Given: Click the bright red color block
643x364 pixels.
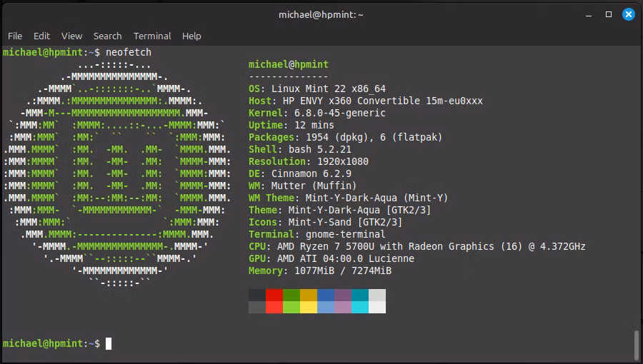Looking at the screenshot, I should click(x=274, y=307).
